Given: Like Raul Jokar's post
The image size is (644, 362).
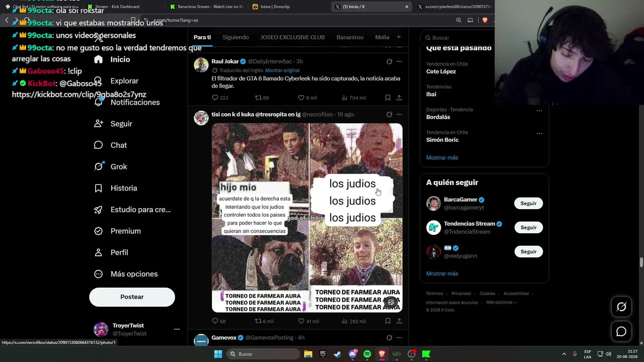Looking at the screenshot, I should [x=301, y=98].
